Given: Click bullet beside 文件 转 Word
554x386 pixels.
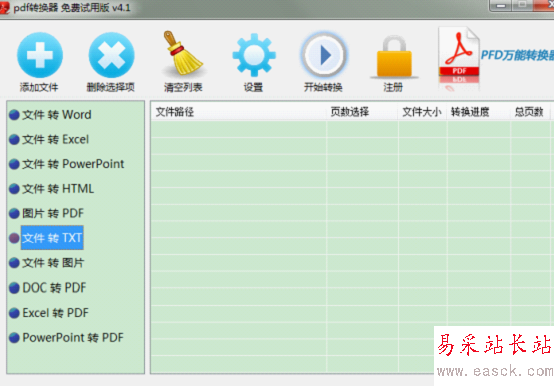Looking at the screenshot, I should pyautogui.click(x=14, y=115).
